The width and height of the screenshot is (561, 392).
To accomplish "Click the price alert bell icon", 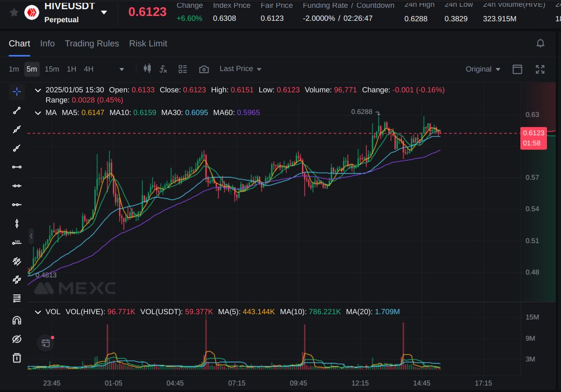I will 540,44.
